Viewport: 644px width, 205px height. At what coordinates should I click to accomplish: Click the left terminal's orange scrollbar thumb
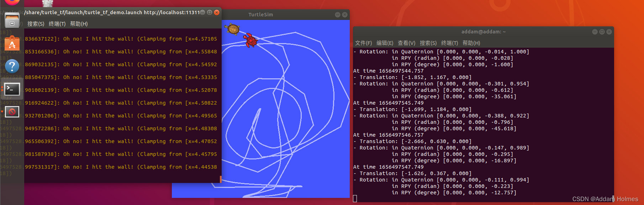[x=221, y=179]
